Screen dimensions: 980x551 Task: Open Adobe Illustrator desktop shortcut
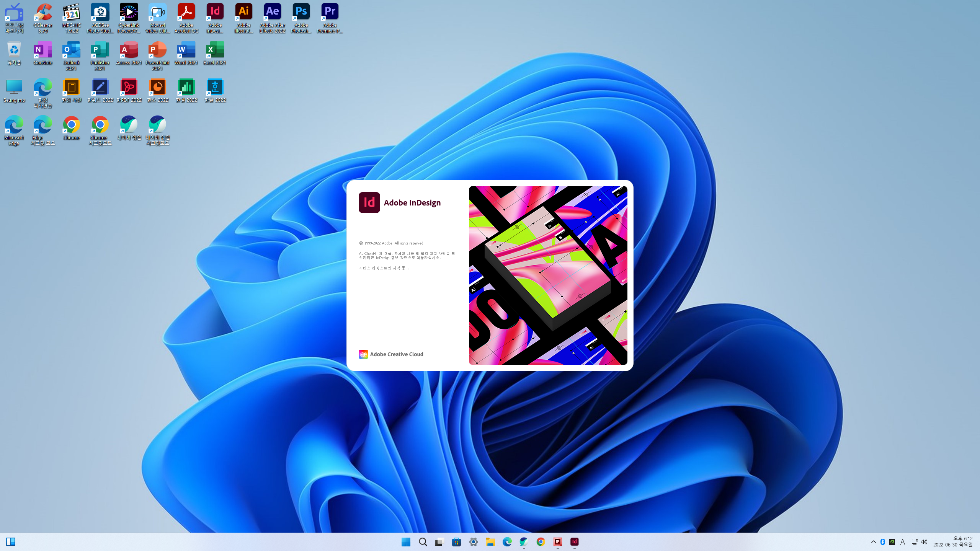click(x=243, y=18)
